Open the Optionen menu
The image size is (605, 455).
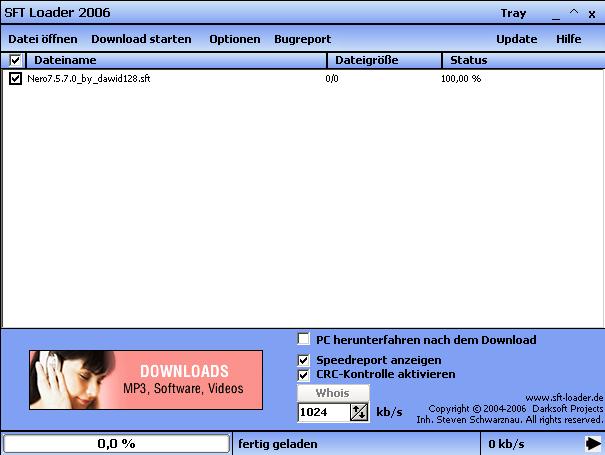click(x=235, y=39)
